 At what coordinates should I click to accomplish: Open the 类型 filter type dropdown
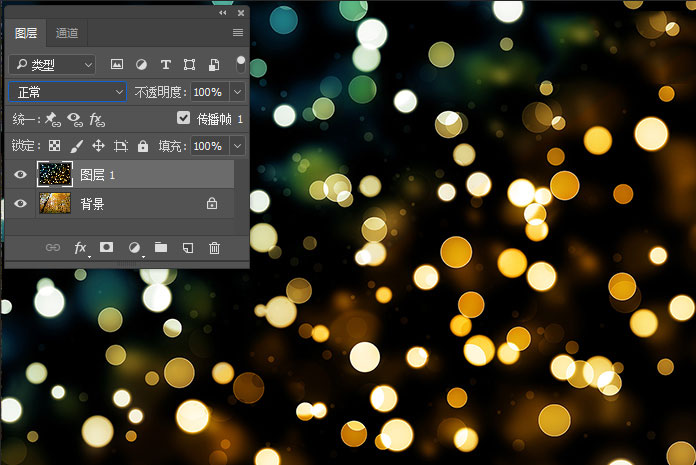52,64
